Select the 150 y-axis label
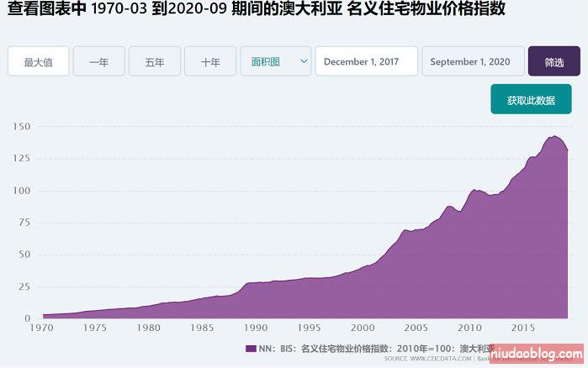The height and width of the screenshot is (368, 588). click(x=21, y=127)
